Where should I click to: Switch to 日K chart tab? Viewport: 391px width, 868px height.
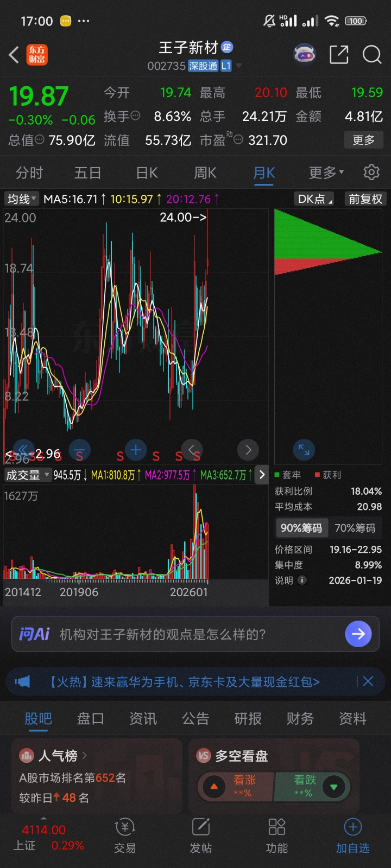tap(147, 173)
